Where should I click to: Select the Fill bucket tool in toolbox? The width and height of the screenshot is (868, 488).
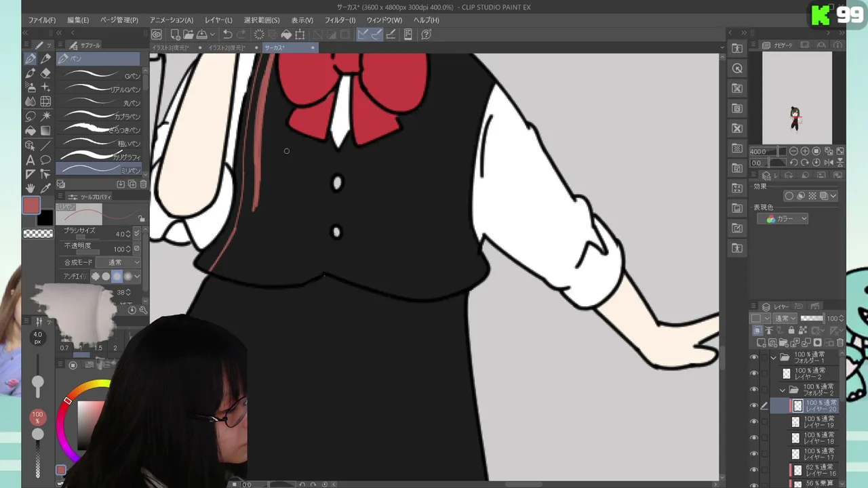click(31, 130)
